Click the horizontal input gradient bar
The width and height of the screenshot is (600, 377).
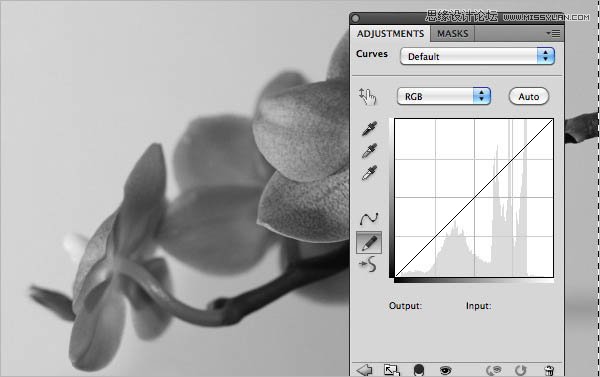pyautogui.click(x=474, y=281)
